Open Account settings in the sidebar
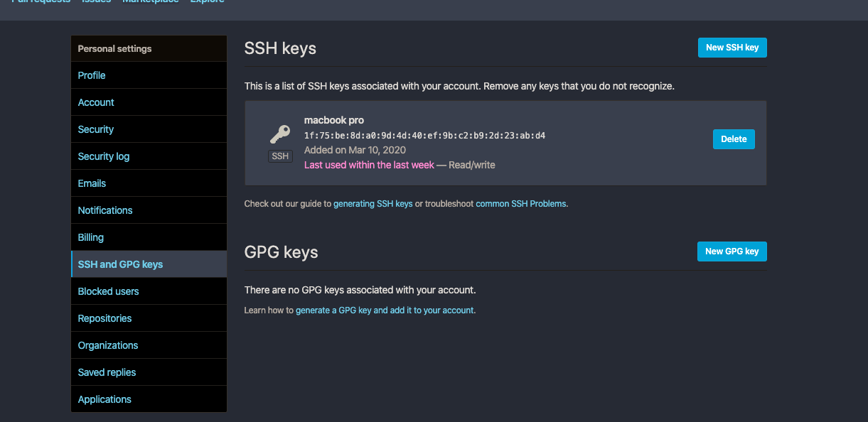This screenshot has width=868, height=422. 96,102
